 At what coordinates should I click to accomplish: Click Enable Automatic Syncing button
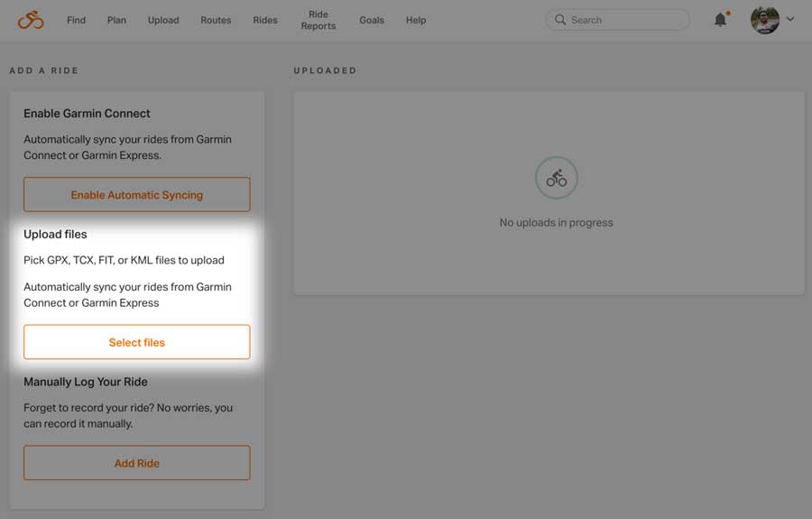click(x=137, y=194)
